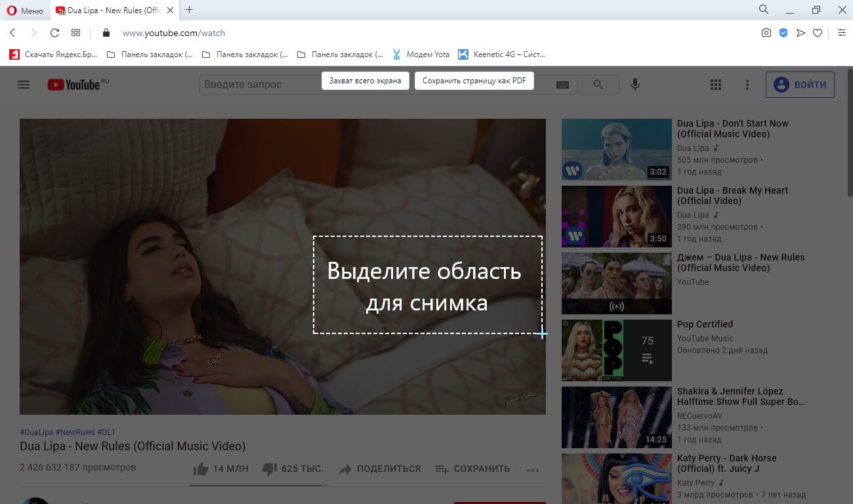This screenshot has height=504, width=853.
Task: Open the on-screen keyboard in the search bar
Action: 562,84
